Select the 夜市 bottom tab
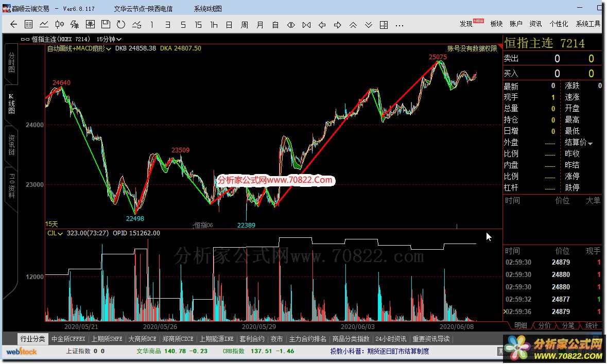The image size is (607, 364). tap(276, 339)
